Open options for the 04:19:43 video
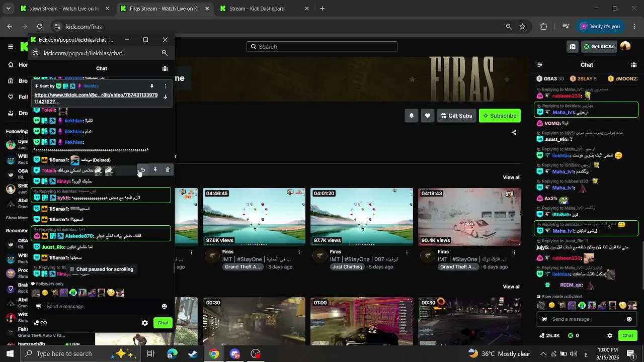 point(514,252)
